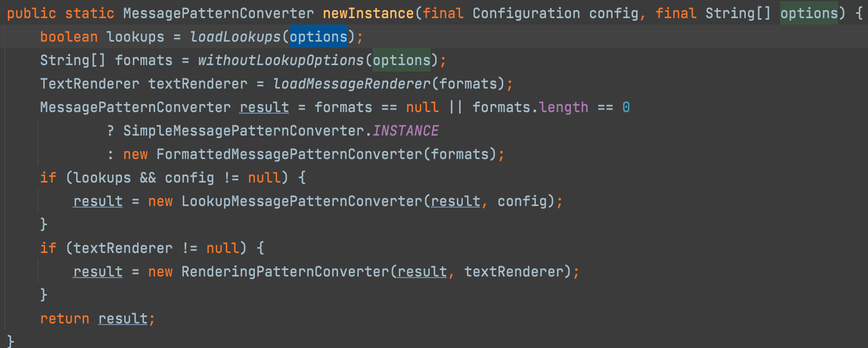Click the Configuration parameter type
The height and width of the screenshot is (348, 868).
tap(526, 13)
